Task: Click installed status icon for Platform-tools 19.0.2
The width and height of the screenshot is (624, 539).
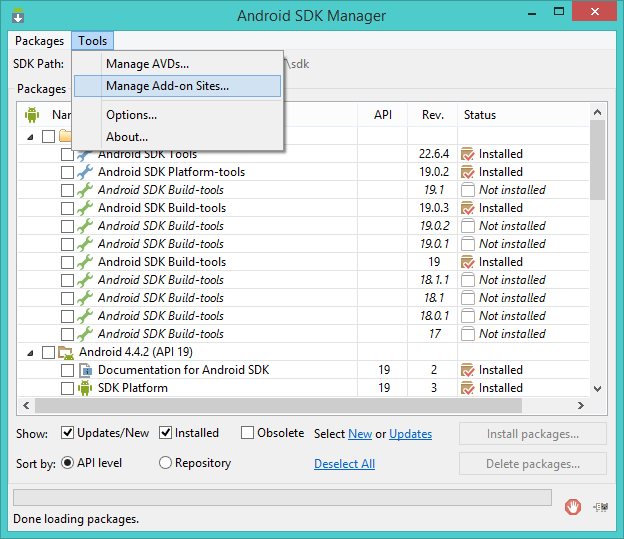Action: (467, 172)
